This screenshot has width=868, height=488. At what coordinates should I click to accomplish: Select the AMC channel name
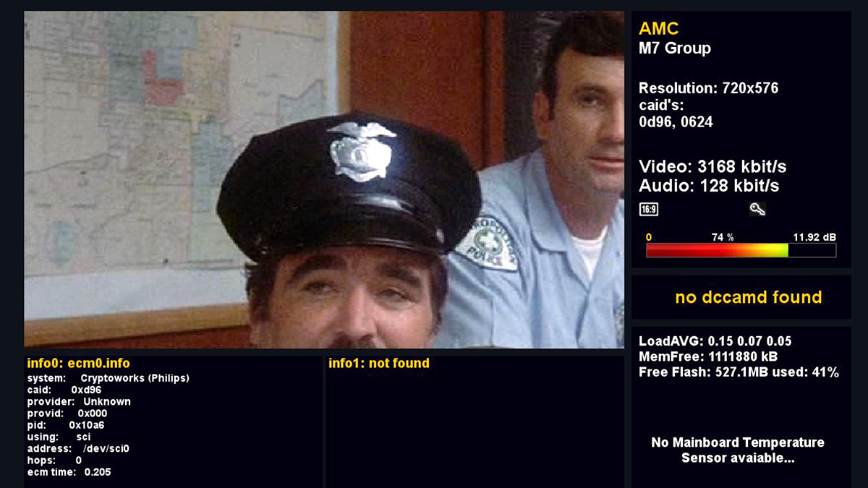tap(659, 29)
